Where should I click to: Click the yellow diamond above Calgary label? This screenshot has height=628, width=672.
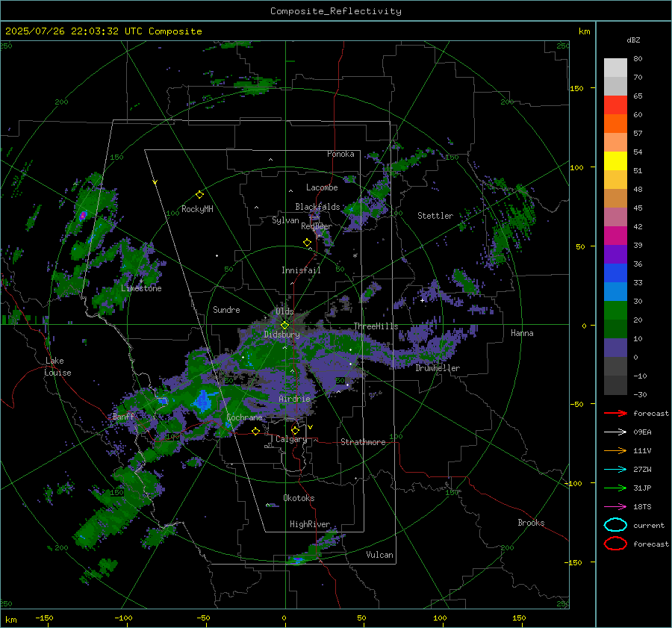pyautogui.click(x=295, y=430)
